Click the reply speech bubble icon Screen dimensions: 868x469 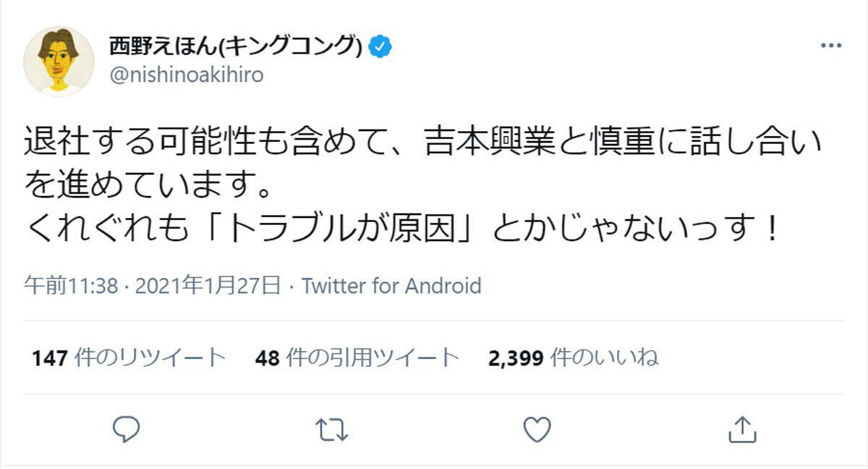click(x=127, y=429)
